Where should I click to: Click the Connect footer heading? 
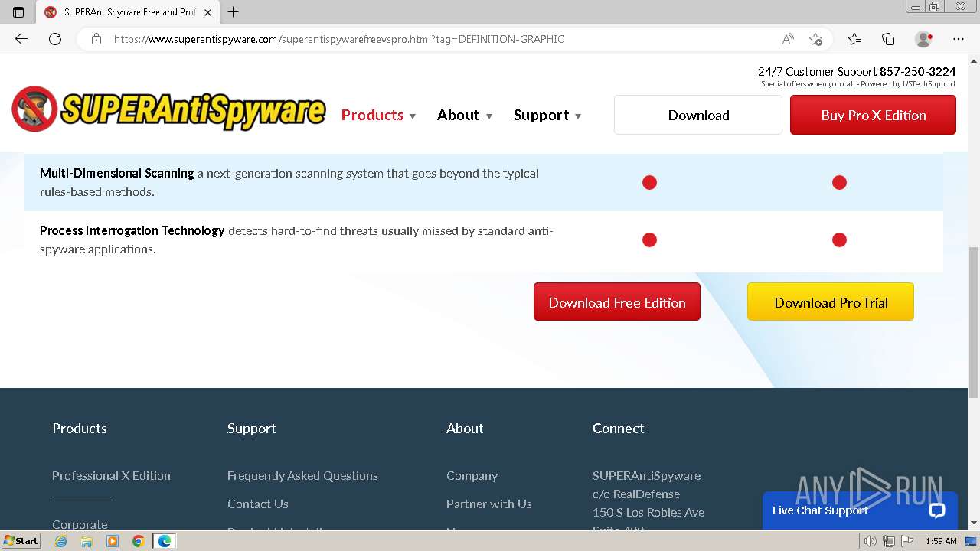pyautogui.click(x=618, y=429)
